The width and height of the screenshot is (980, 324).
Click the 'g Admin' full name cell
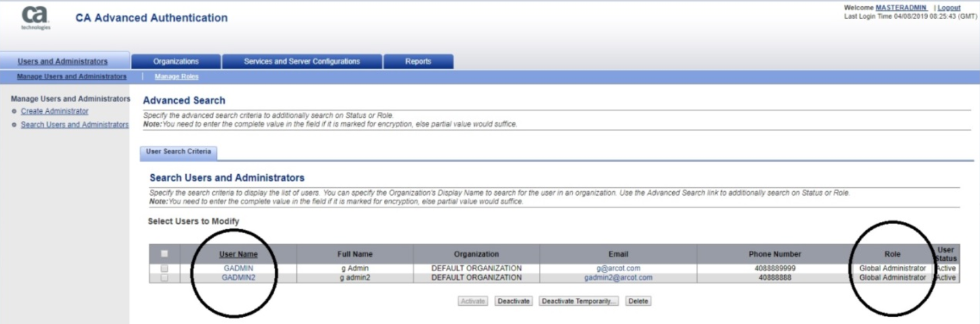[355, 268]
